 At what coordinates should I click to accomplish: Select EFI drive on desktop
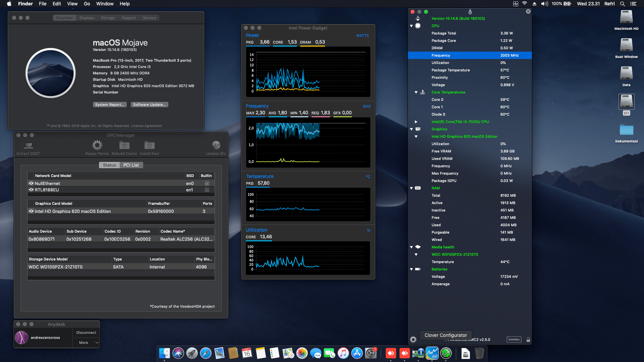tap(626, 102)
